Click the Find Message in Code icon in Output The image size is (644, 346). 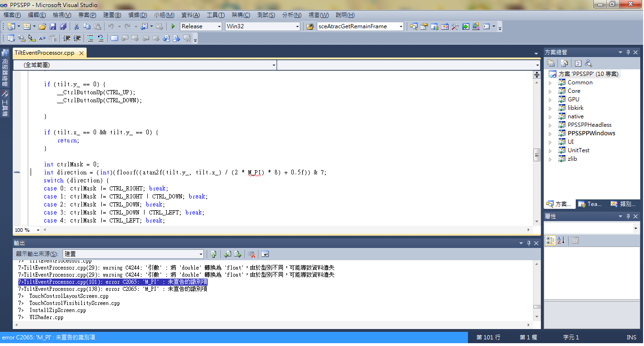pos(213,254)
